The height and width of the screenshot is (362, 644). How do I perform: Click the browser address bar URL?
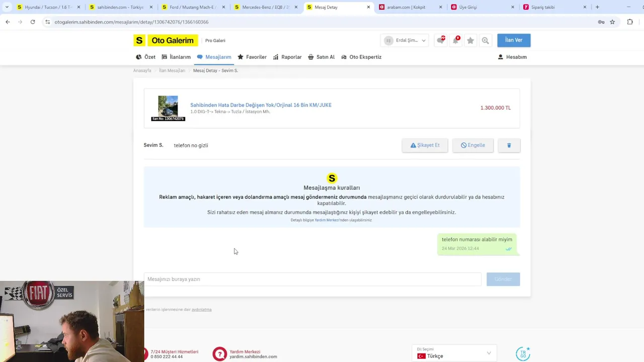[131, 22]
